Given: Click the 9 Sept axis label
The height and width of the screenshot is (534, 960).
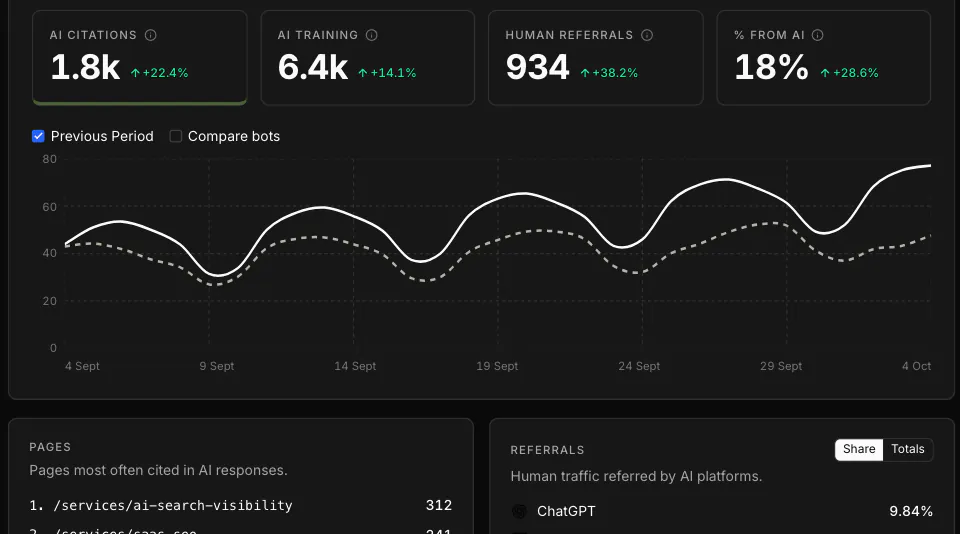Looking at the screenshot, I should coord(217,366).
